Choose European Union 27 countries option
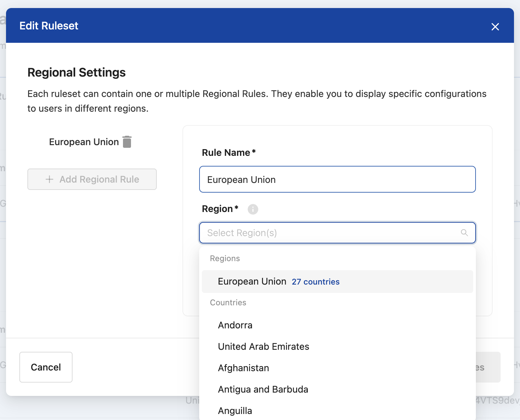Screen dimensions: 520x420 (x=338, y=282)
